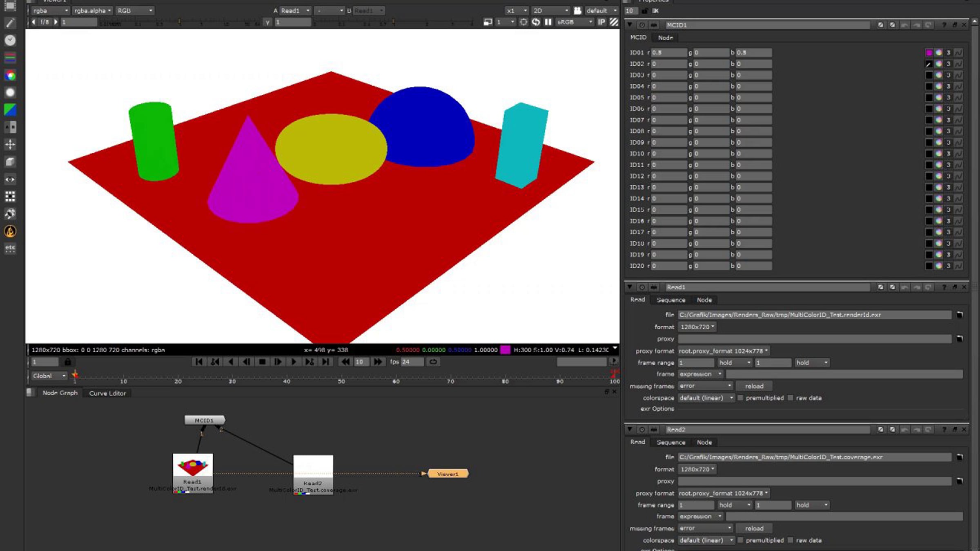Enable premultiplied checkbox in Read1 panel
980x551 pixels.
pyautogui.click(x=740, y=398)
